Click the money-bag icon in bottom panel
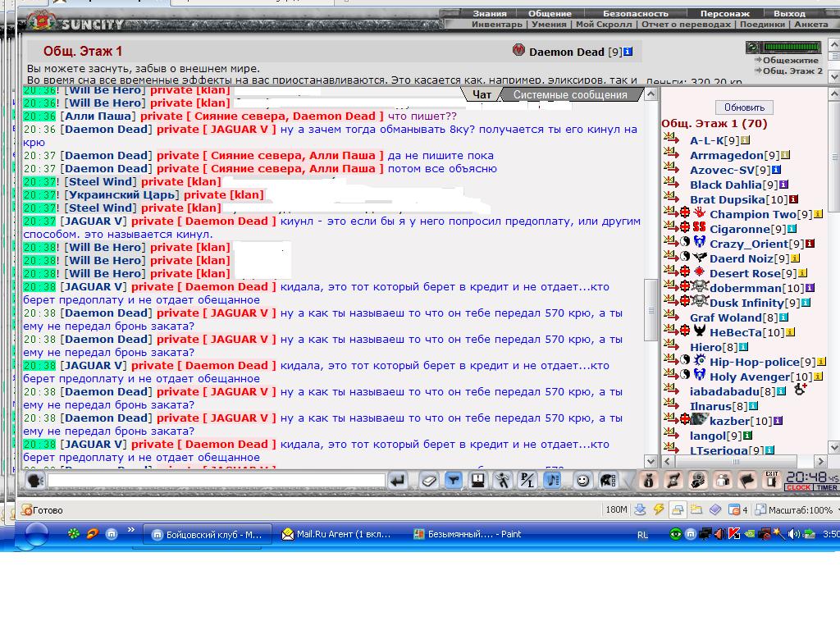Image resolution: width=840 pixels, height=630 pixels. [x=648, y=481]
